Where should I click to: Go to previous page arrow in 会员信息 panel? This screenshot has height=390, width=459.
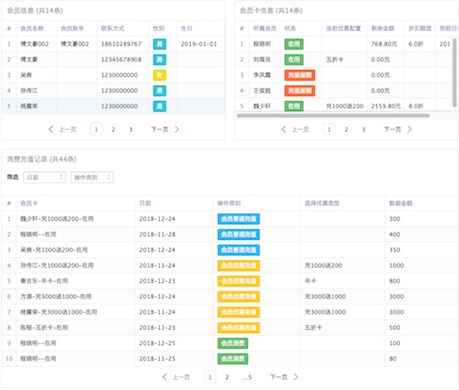pos(51,129)
